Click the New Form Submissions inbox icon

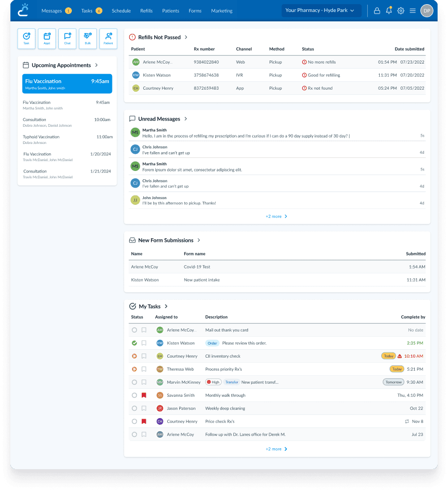pos(132,240)
